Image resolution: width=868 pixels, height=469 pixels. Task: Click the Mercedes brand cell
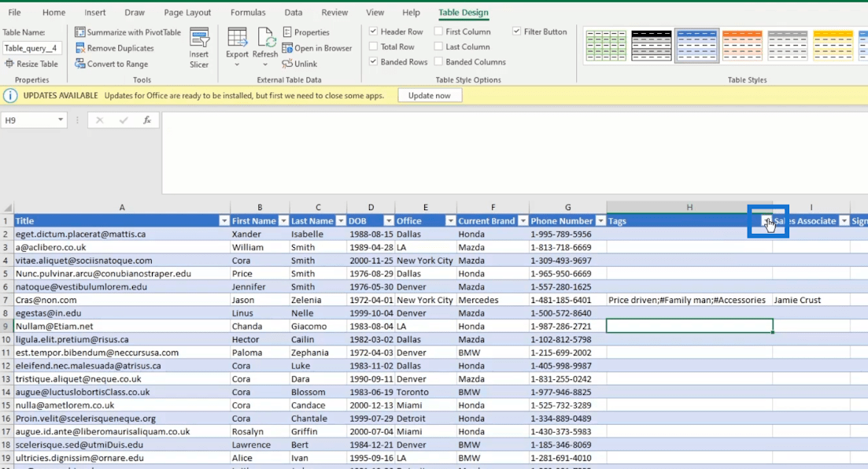493,300
